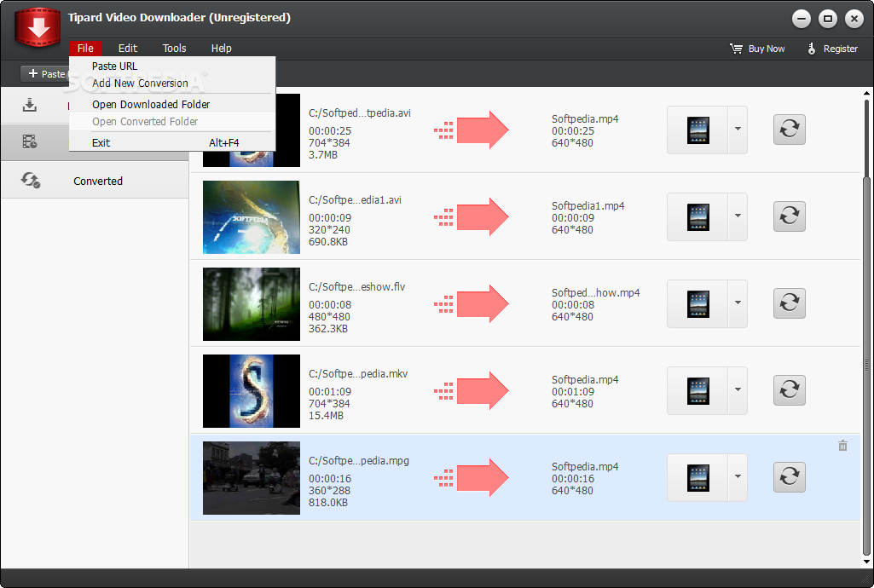Convert the Softpedia1.avi item
Screen dimensions: 874x588
click(x=790, y=216)
